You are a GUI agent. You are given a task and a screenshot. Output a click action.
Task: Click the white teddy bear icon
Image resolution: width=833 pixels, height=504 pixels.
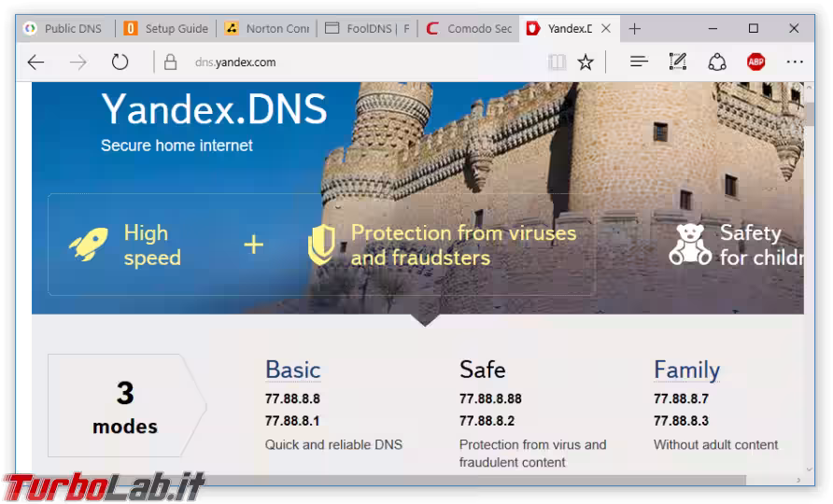click(x=689, y=245)
